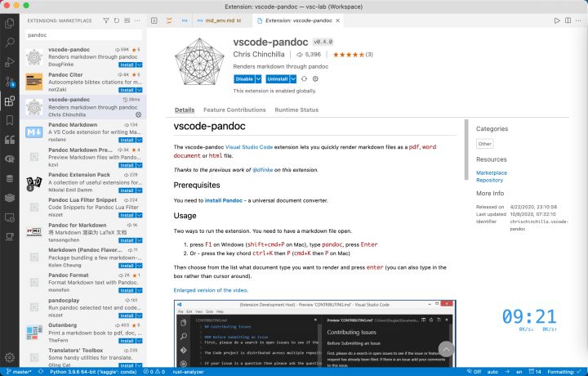The image size is (588, 376).
Task: Synchronize changes from the status bar icon
Action: pyautogui.click(x=41, y=372)
